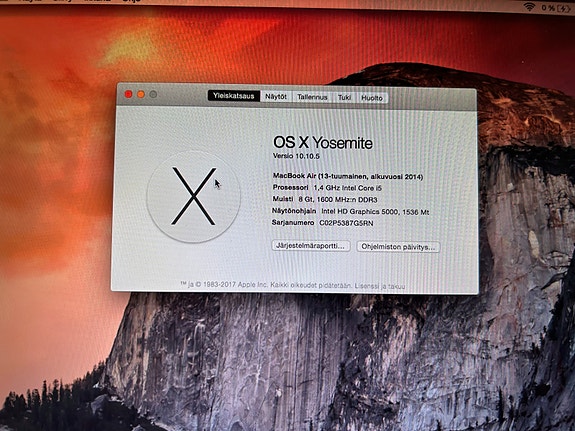Open the Tallennus tab

pos(312,97)
